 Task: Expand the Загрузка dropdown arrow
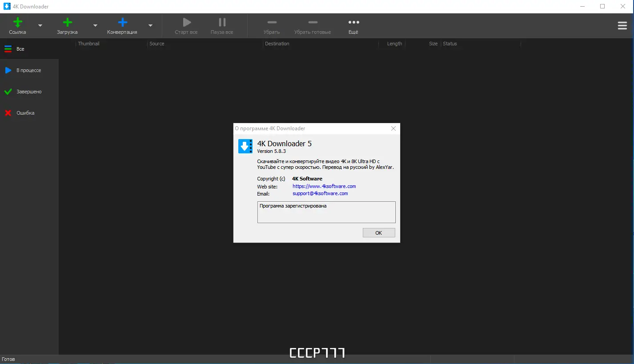95,26
